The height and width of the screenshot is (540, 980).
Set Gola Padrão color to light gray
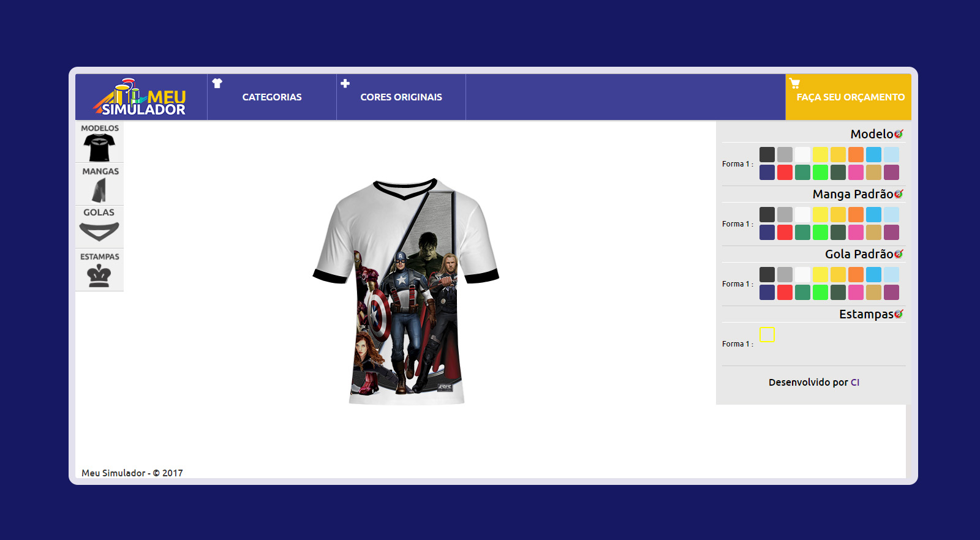(x=785, y=274)
